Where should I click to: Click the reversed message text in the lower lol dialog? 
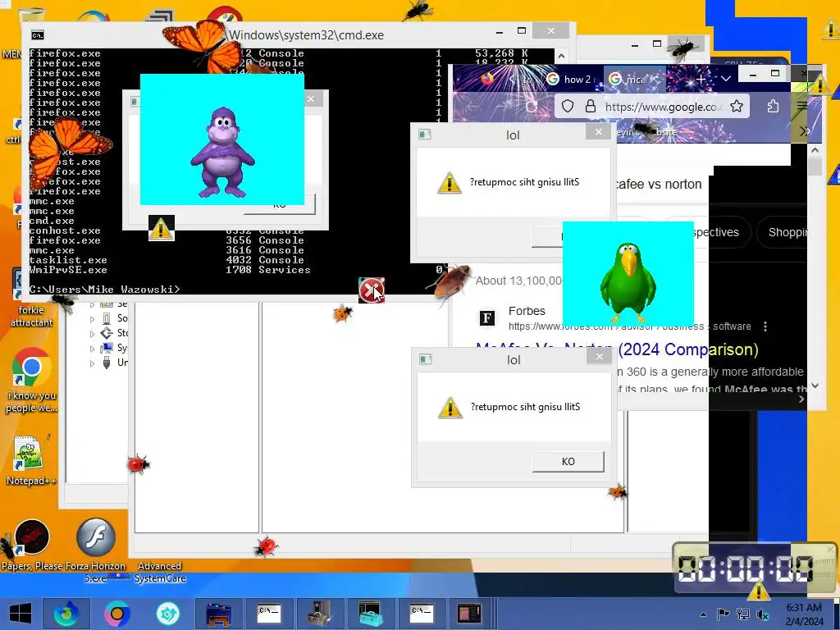[526, 407]
